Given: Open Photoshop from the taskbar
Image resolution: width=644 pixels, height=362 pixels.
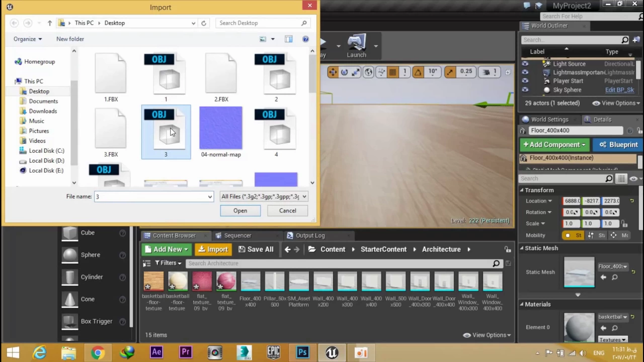Looking at the screenshot, I should coord(302,352).
